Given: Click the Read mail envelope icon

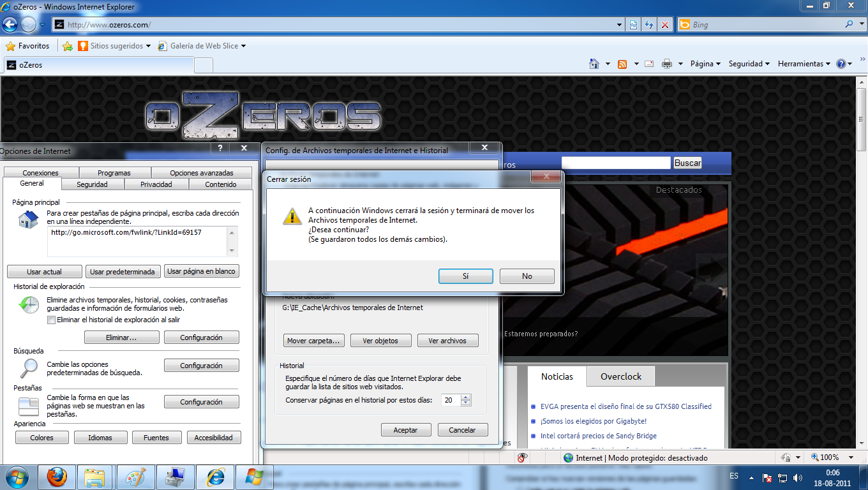Looking at the screenshot, I should (x=649, y=64).
